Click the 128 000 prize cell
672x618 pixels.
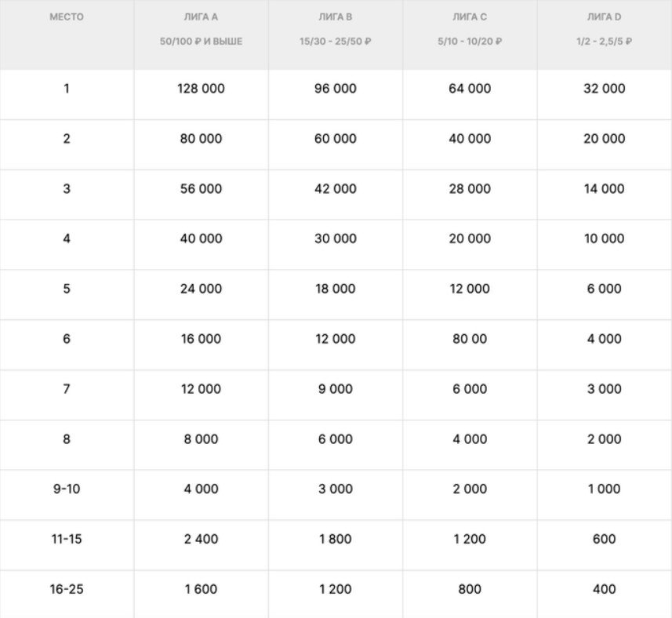(201, 89)
